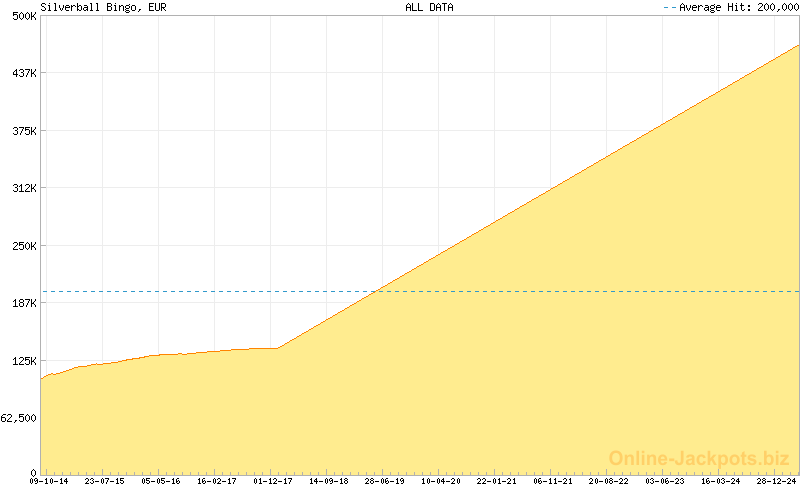Image resolution: width=800 pixels, height=490 pixels.
Task: Click the 250K y-axis label
Action: click(24, 246)
